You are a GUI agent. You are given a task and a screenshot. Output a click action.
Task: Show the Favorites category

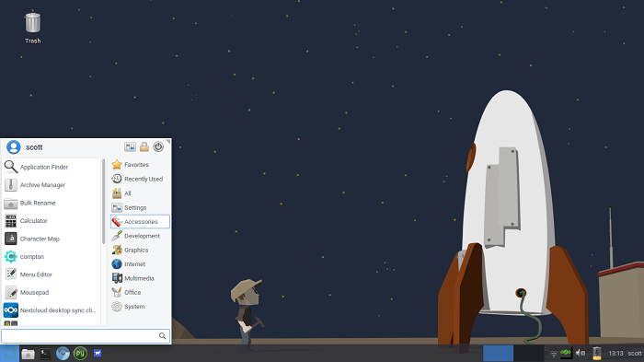click(140, 165)
